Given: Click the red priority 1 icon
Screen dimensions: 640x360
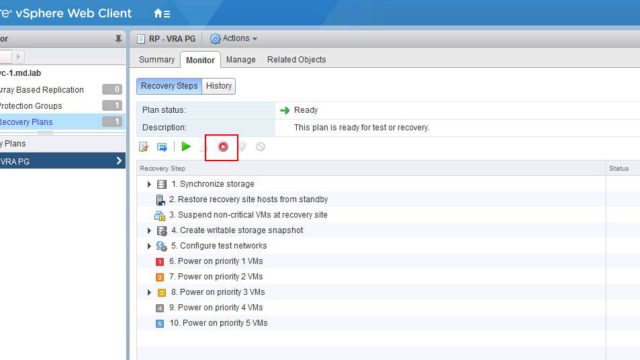Looking at the screenshot, I should pyautogui.click(x=160, y=262).
